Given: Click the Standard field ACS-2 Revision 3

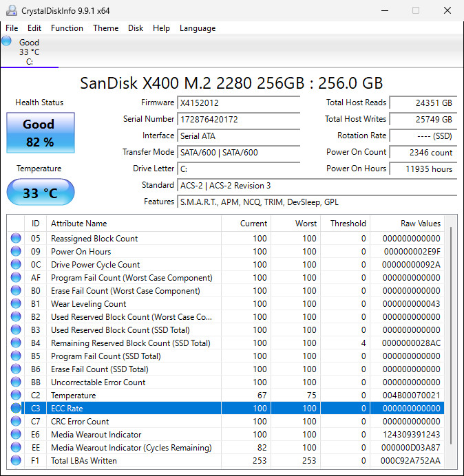Looking at the screenshot, I should click(x=317, y=185).
